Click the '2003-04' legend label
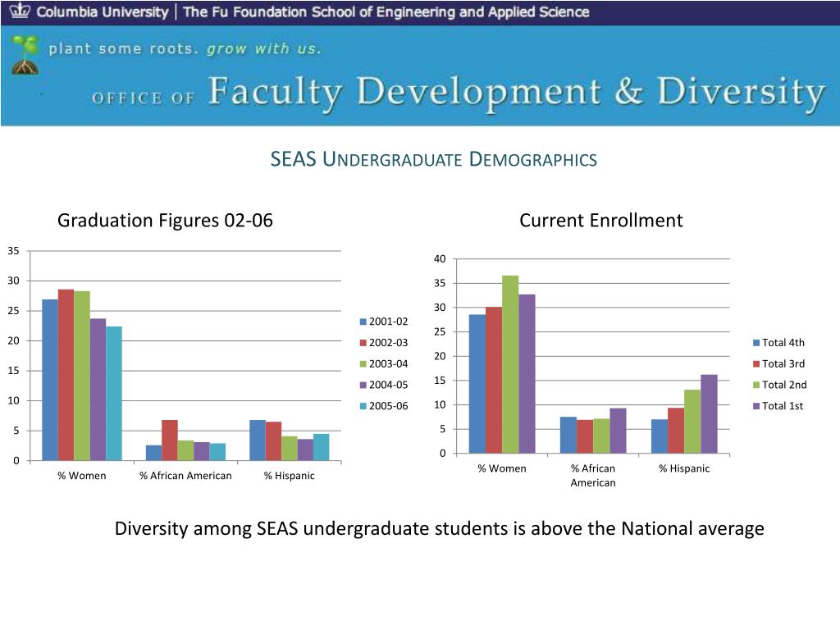 (388, 363)
